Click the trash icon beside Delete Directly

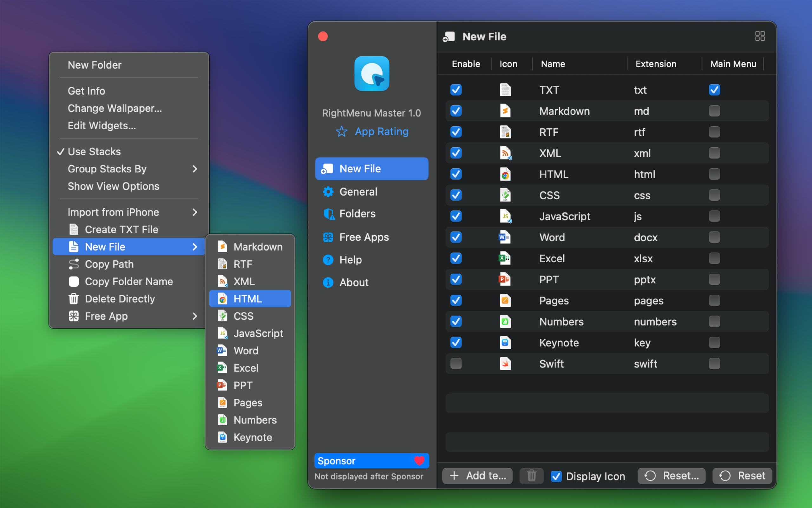point(74,299)
